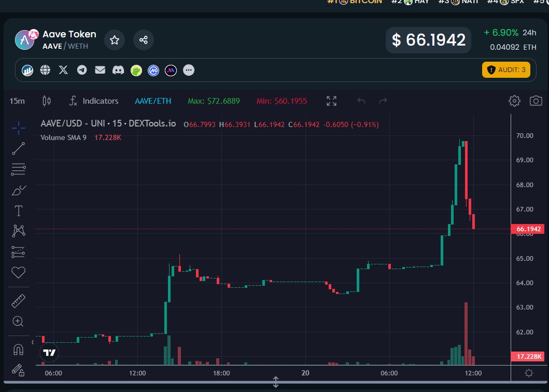Click the TradingView logo
This screenshot has height=392, width=549.
pyautogui.click(x=49, y=353)
